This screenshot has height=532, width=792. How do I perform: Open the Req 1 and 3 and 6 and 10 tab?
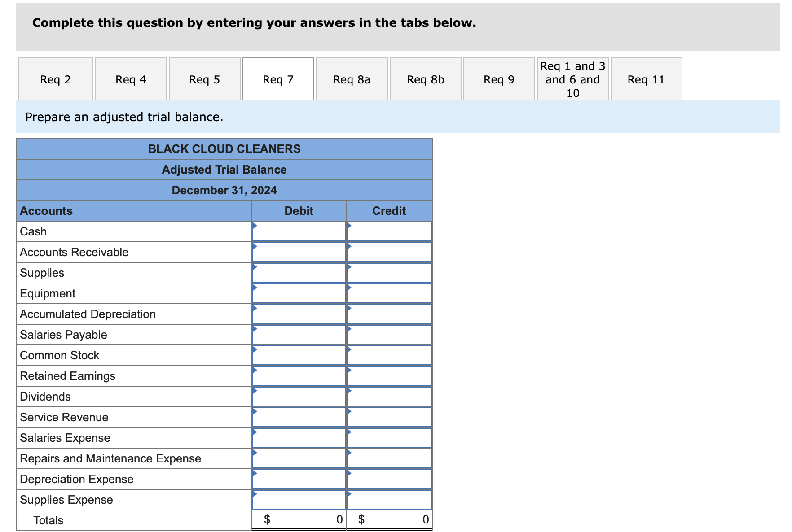coord(572,79)
